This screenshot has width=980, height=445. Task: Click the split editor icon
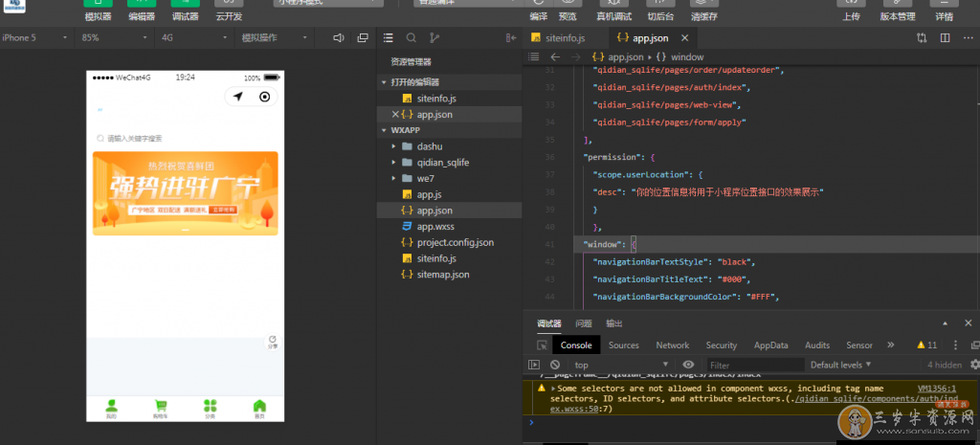tap(945, 38)
